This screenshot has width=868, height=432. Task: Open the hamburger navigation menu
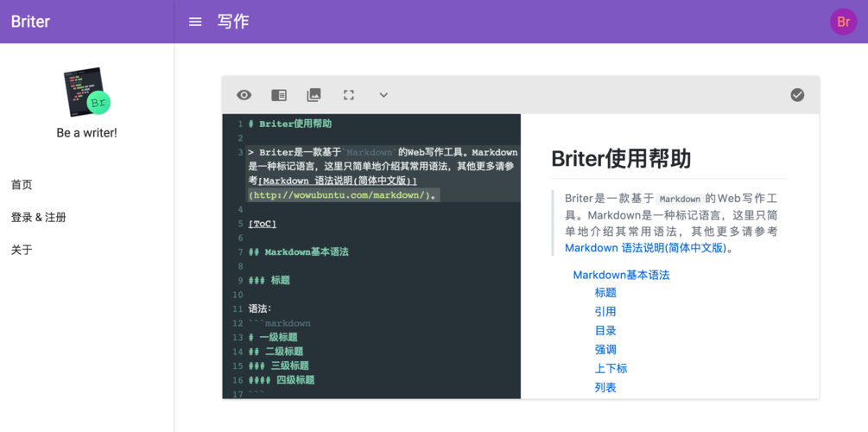point(195,22)
